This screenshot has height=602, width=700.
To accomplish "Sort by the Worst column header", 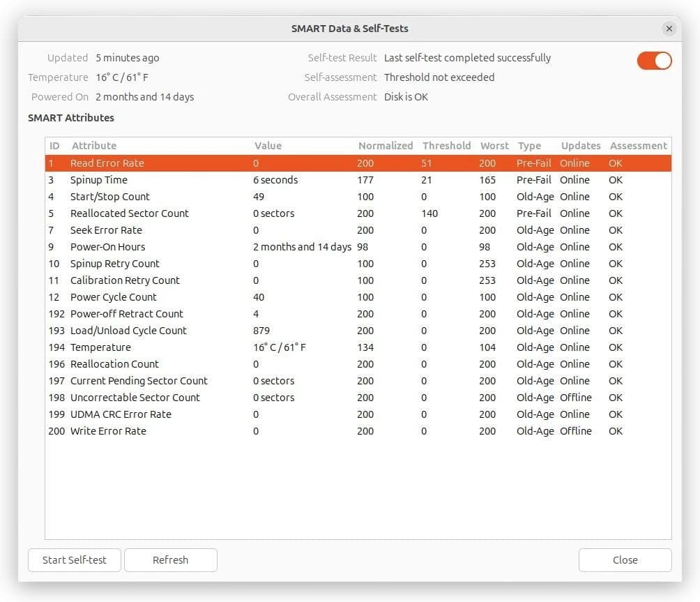I will click(494, 146).
